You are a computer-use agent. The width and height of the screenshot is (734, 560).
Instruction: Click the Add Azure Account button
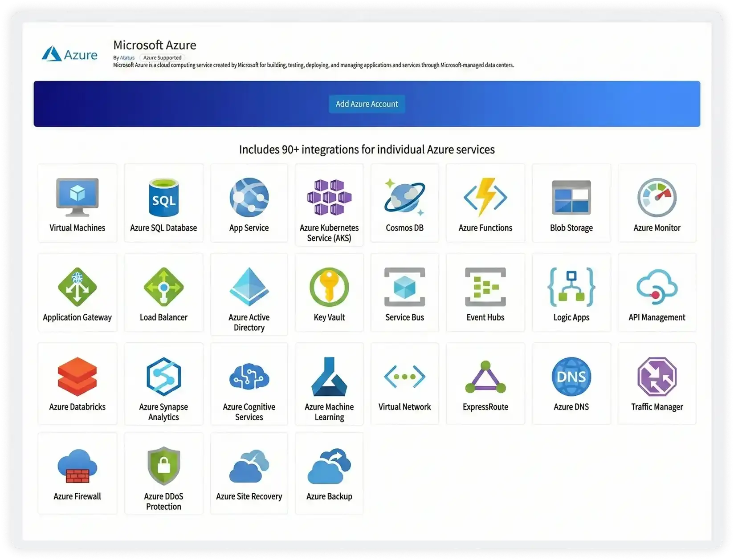(366, 104)
